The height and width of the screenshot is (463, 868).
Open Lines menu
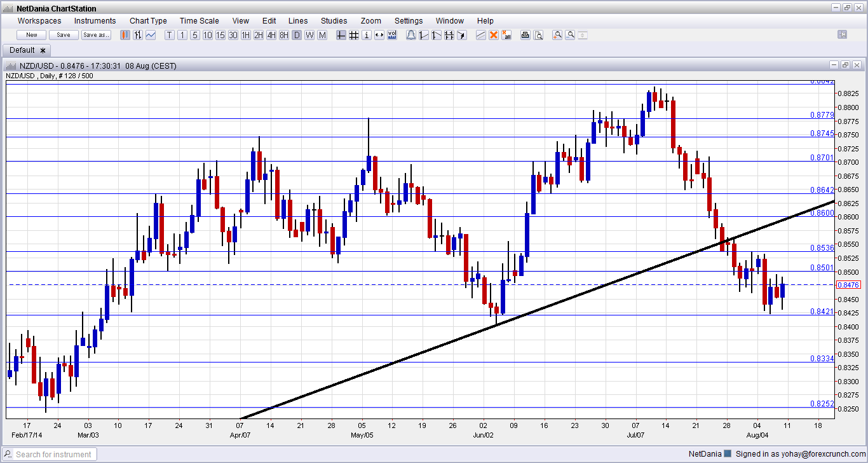(298, 21)
